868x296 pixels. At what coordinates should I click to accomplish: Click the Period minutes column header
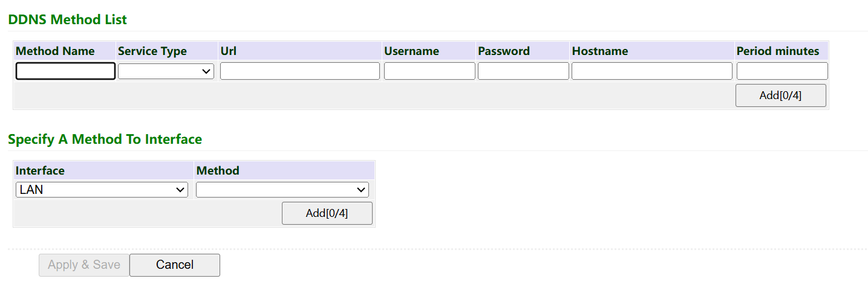pyautogui.click(x=778, y=51)
